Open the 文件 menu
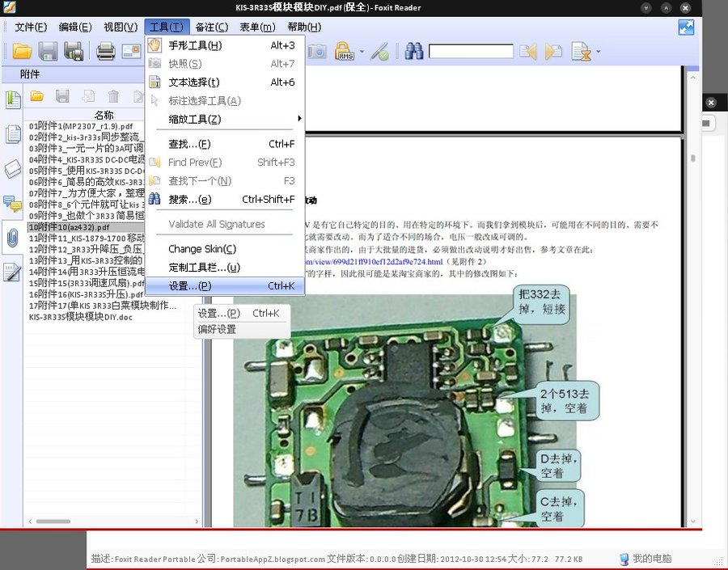 tap(31, 27)
